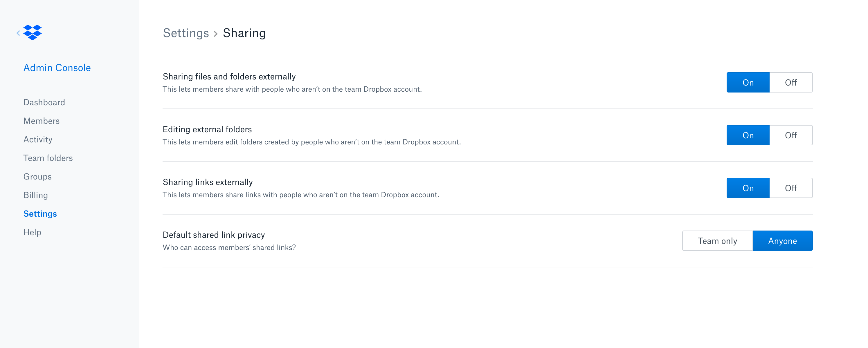Set default link privacy to Anyone
The width and height of the screenshot is (868, 348).
coord(783,241)
